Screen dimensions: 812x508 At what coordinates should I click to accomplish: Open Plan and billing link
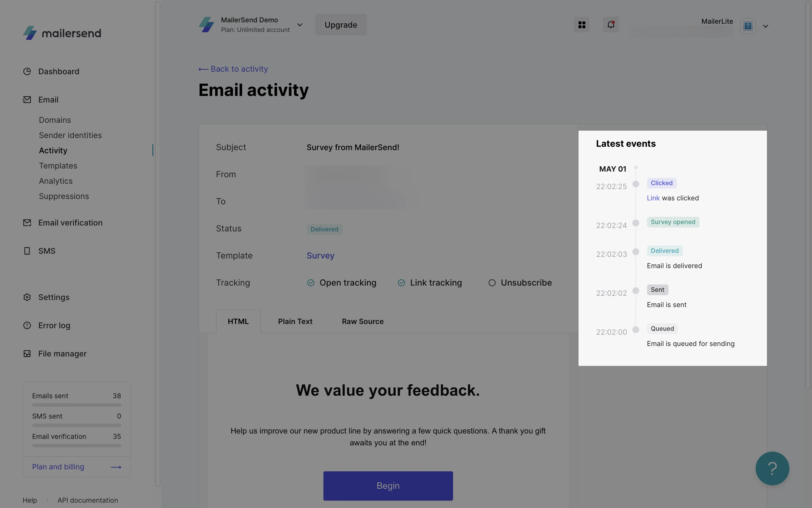tap(58, 467)
